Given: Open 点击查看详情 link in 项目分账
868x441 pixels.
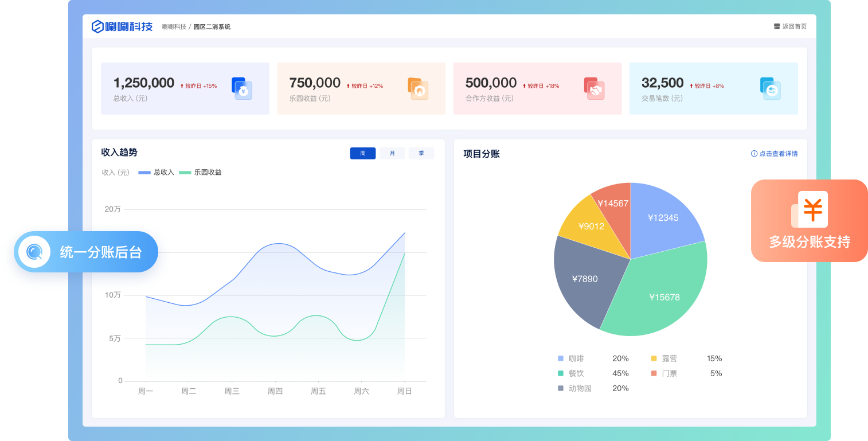Looking at the screenshot, I should (775, 154).
